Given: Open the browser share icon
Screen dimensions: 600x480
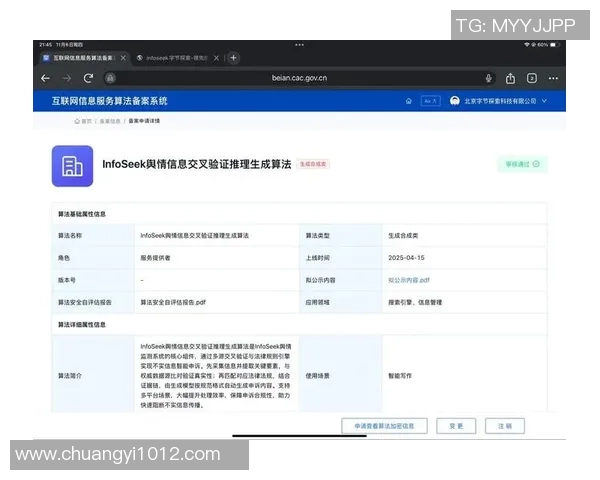Looking at the screenshot, I should (x=510, y=78).
